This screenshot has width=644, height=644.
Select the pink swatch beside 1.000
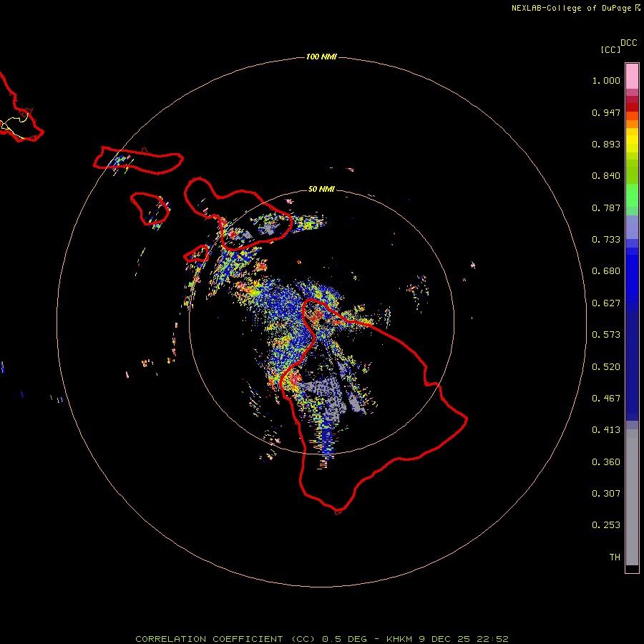[632, 77]
